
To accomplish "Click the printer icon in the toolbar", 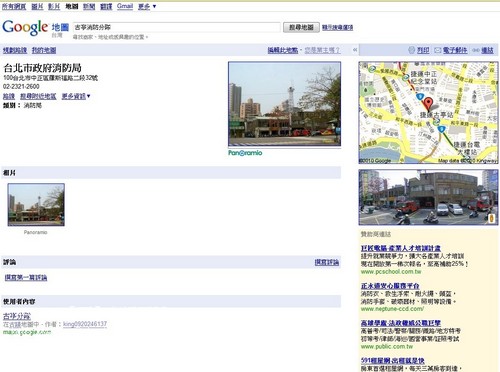I will click(x=411, y=50).
